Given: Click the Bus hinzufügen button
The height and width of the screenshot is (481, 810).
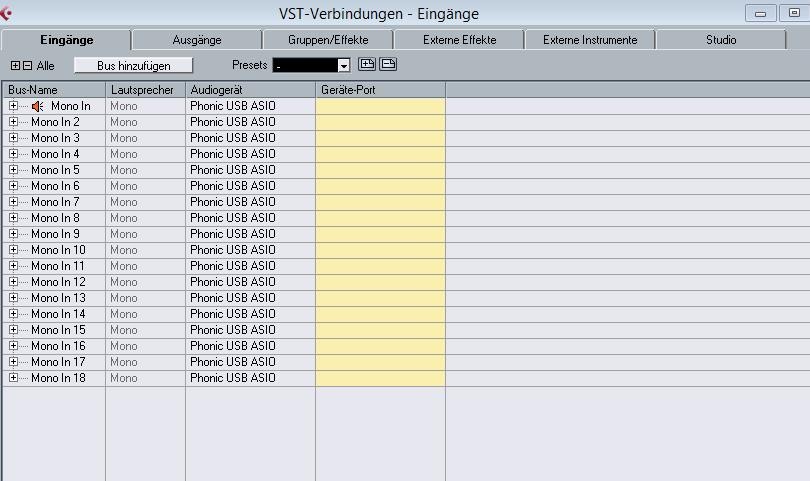Looking at the screenshot, I should point(133,66).
